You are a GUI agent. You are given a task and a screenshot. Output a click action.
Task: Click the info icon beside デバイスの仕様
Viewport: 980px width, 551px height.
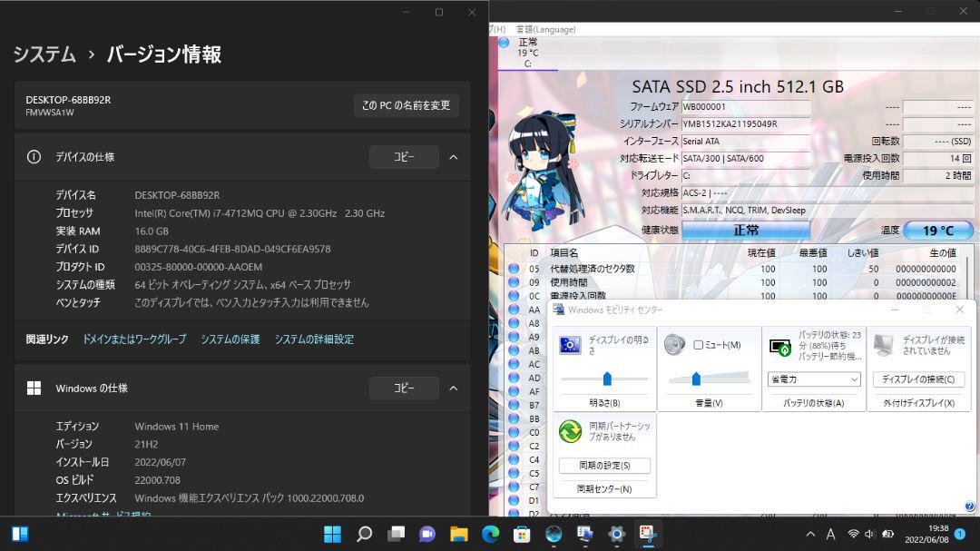(34, 157)
